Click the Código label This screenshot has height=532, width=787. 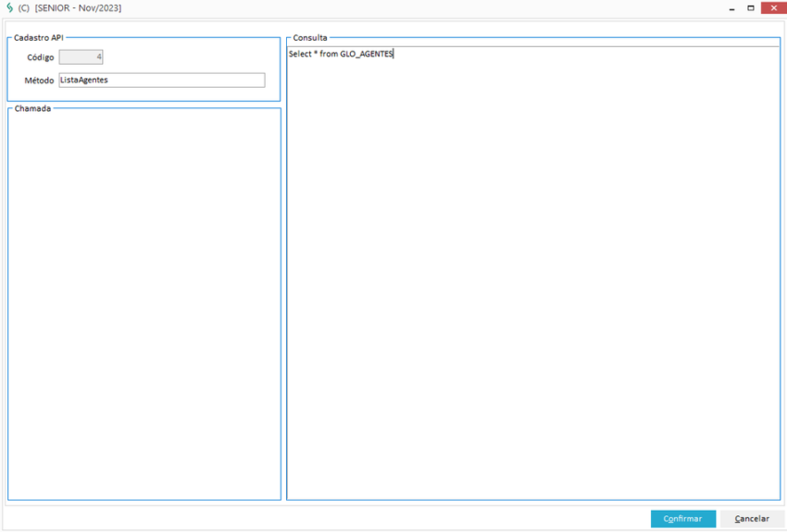pyautogui.click(x=41, y=58)
